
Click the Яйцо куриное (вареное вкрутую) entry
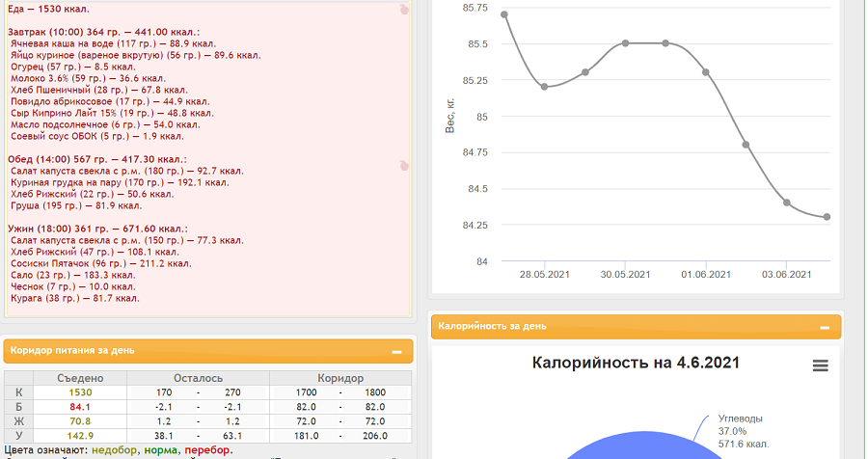point(136,55)
